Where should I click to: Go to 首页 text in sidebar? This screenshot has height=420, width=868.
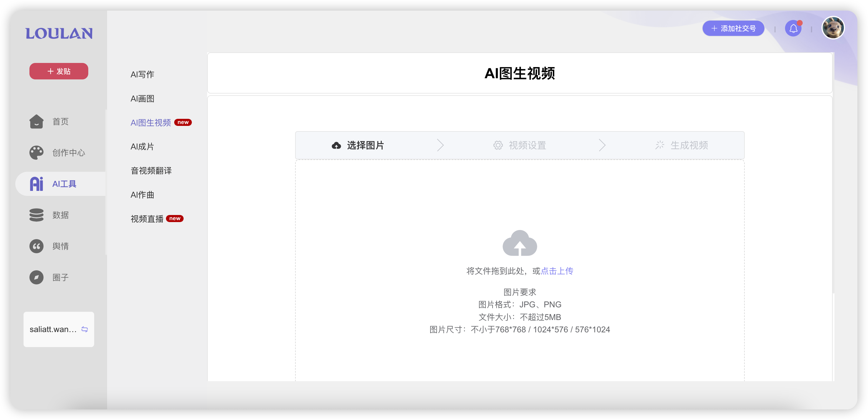[61, 121]
